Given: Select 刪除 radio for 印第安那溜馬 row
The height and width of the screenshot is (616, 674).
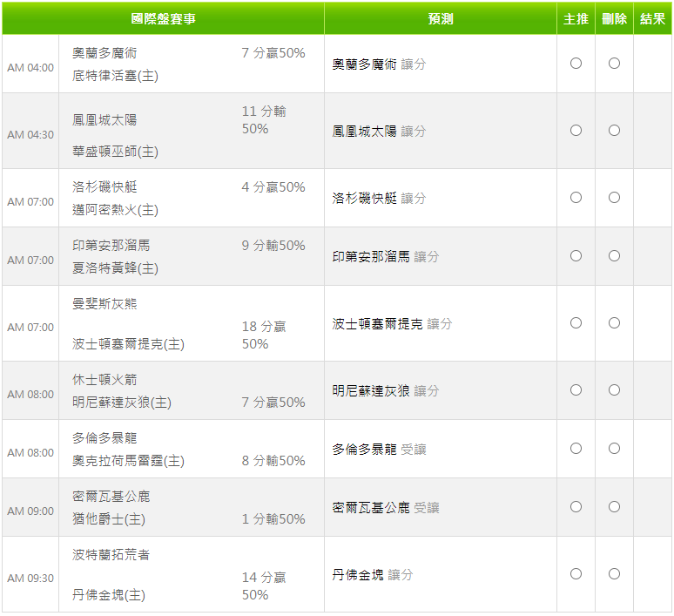Looking at the screenshot, I should pos(614,256).
